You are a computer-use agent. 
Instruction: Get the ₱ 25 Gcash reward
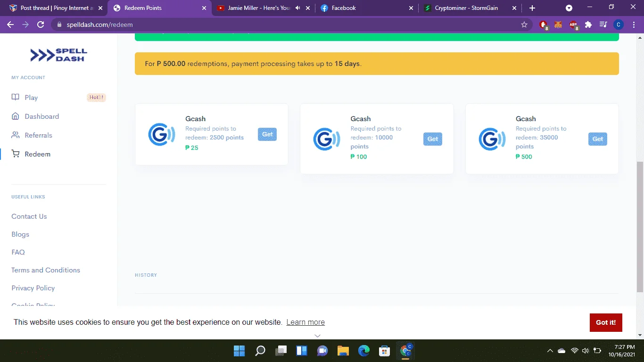267,134
